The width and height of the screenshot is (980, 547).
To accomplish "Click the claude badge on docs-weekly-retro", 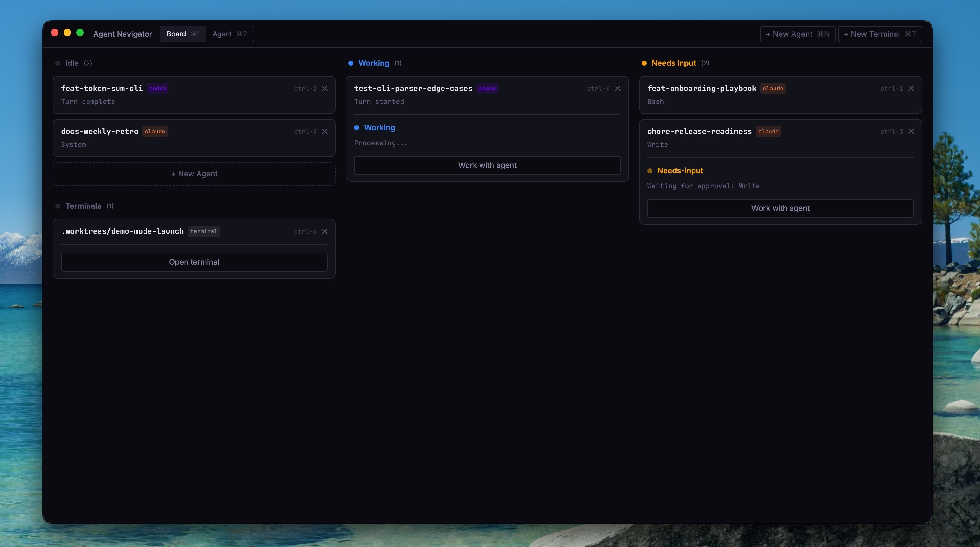I will pos(155,131).
